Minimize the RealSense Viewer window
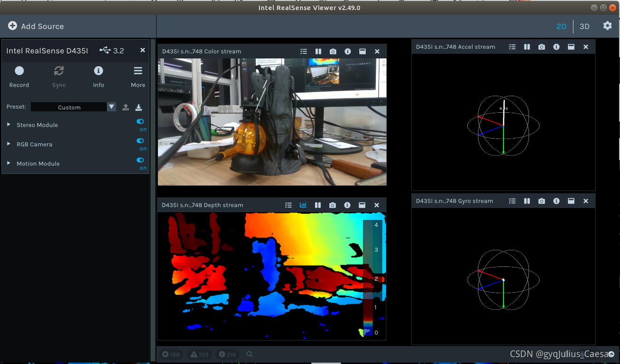Screen dimensions: 620x364 tap(594, 8)
